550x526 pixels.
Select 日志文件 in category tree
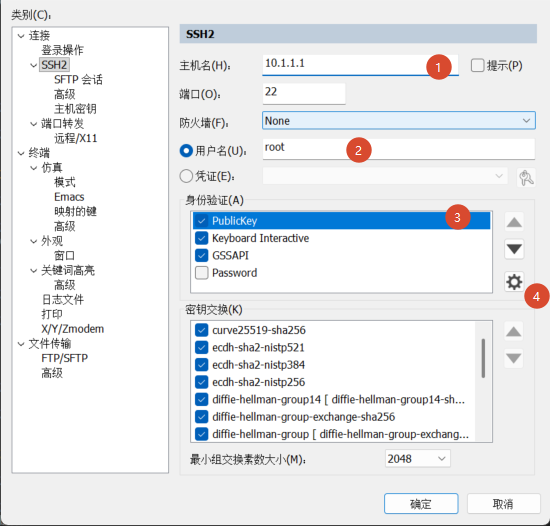62,299
